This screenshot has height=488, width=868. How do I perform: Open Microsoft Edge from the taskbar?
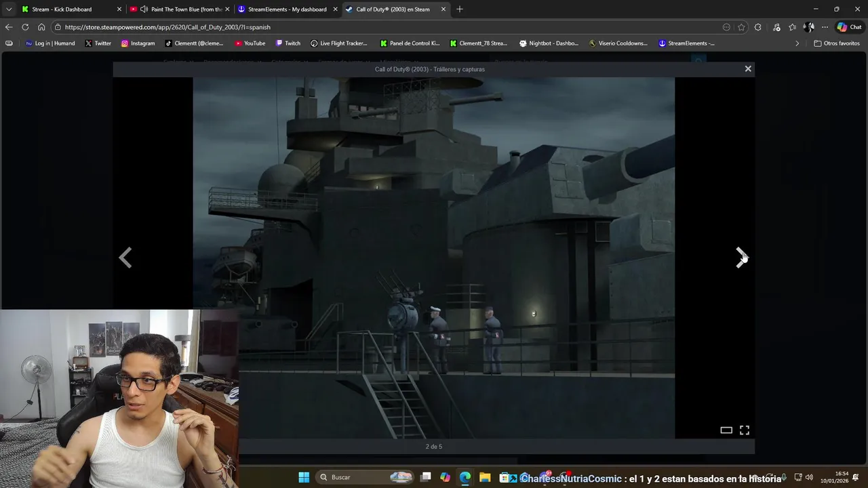pos(465,477)
